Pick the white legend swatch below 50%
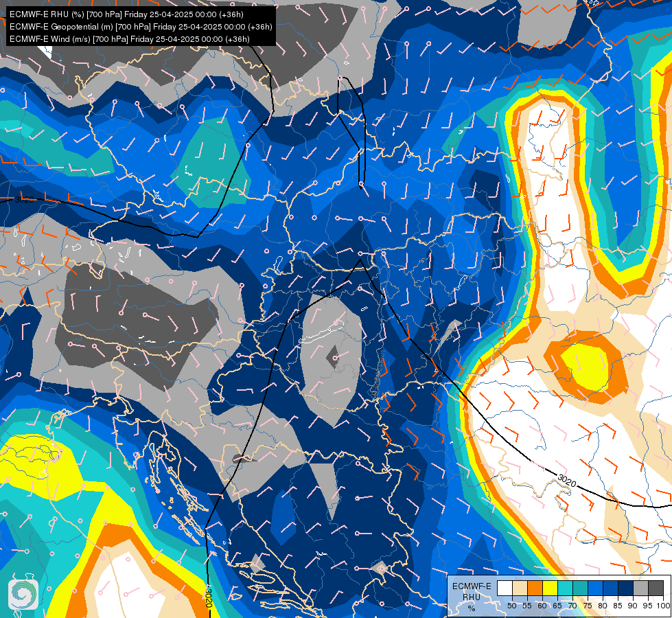The height and width of the screenshot is (618, 672). (505, 588)
